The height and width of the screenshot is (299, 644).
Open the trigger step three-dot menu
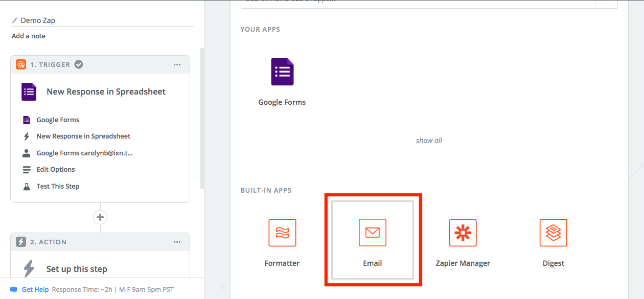177,64
